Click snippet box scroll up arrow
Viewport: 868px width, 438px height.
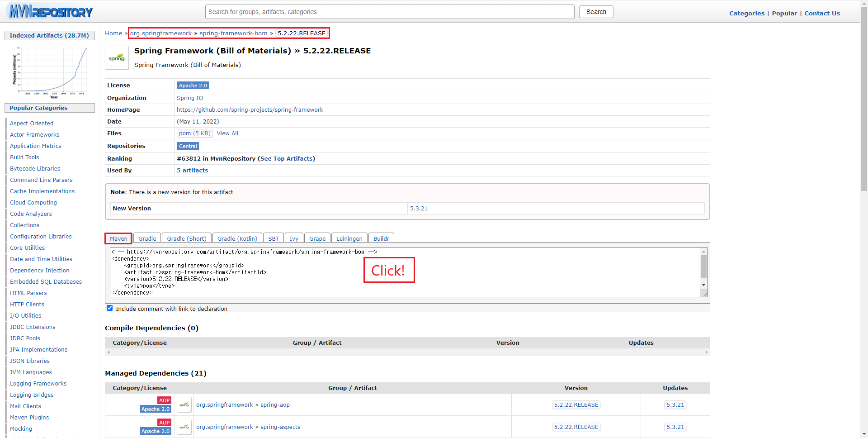[703, 251]
